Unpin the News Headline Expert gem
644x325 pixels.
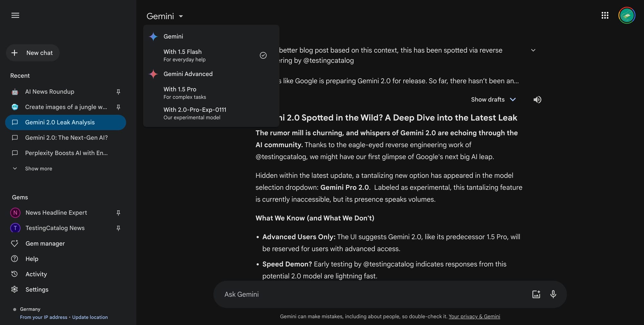tap(118, 213)
